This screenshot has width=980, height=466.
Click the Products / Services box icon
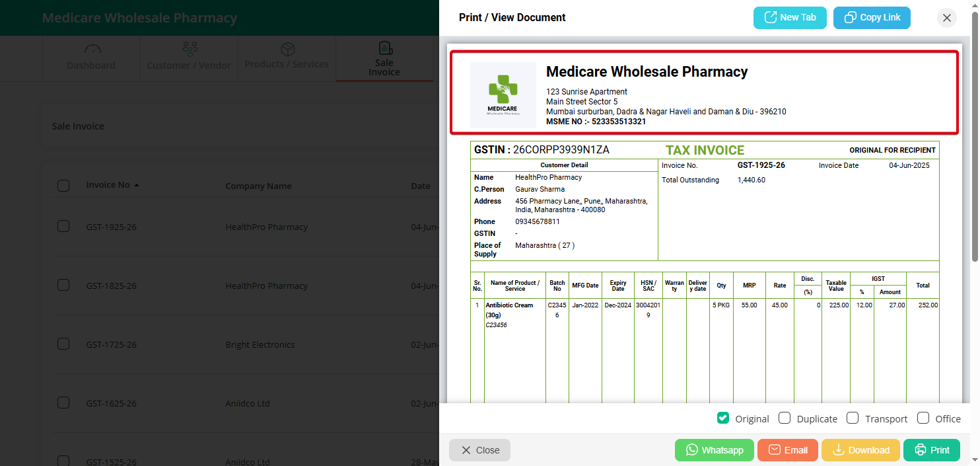tap(288, 49)
